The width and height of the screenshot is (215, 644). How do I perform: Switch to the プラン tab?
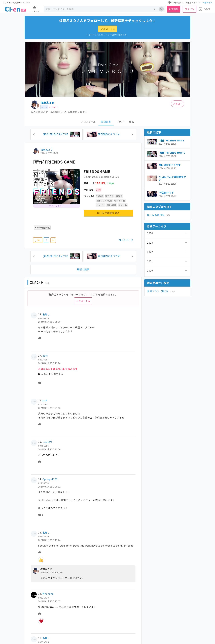[x=120, y=122]
